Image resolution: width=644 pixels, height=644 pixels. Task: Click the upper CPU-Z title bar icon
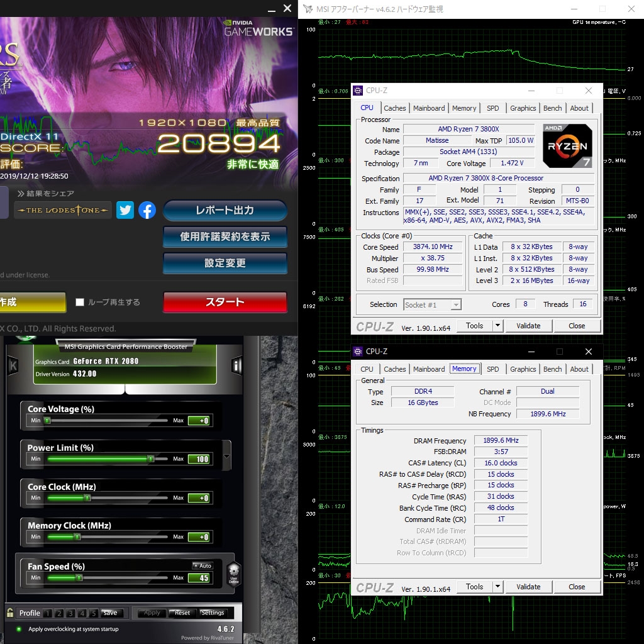coord(358,91)
